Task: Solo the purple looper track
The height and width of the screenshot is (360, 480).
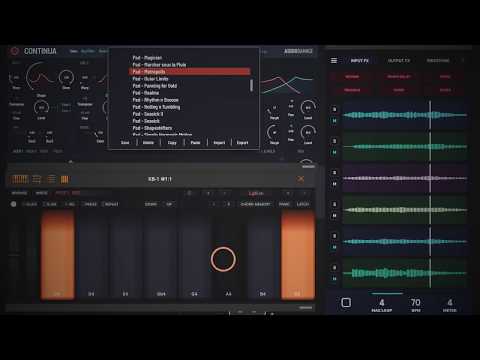Action: click(334, 173)
